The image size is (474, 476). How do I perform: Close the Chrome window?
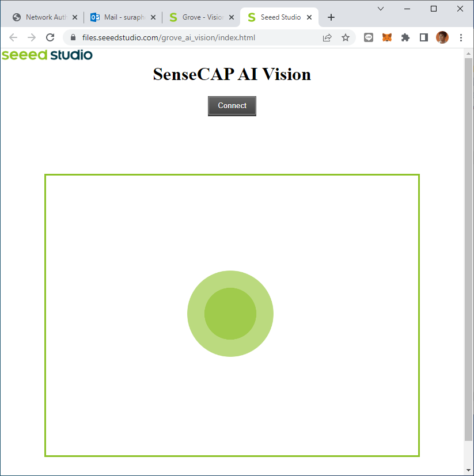[460, 9]
